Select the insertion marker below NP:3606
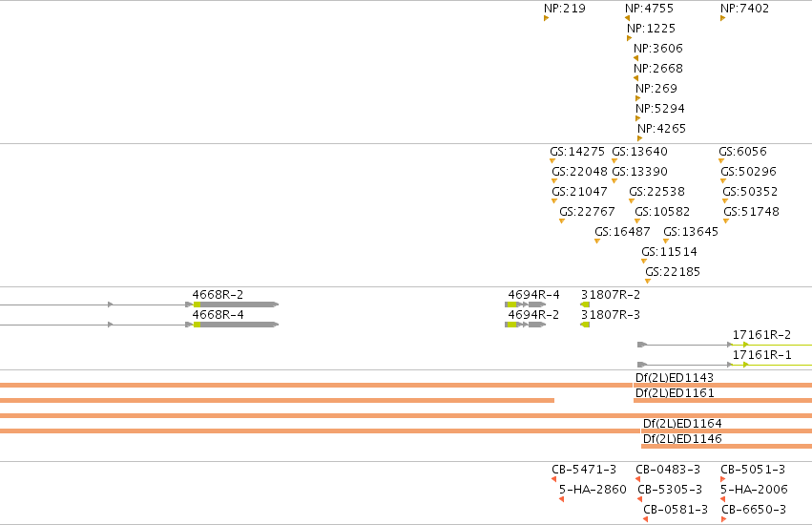 [x=635, y=58]
